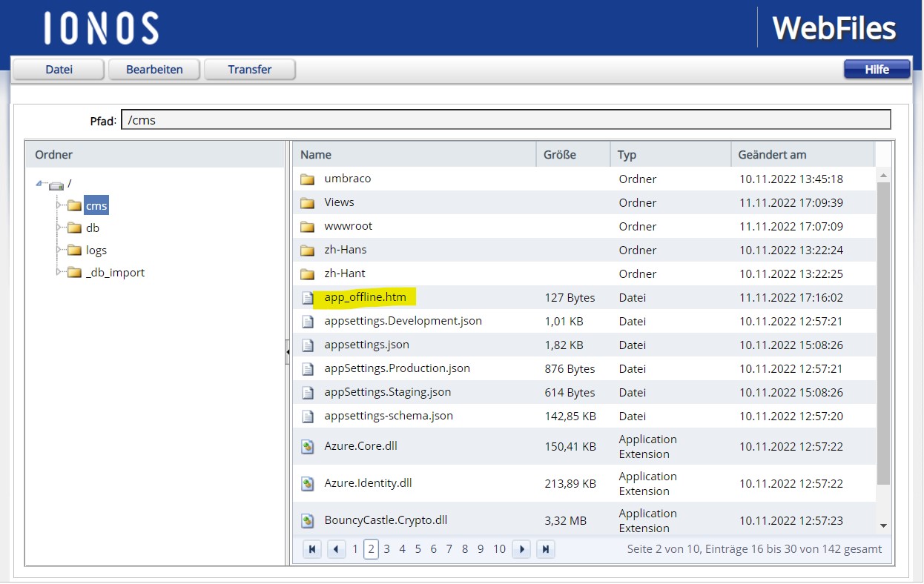Collapse the root node in folder tree
The image size is (924, 584).
(39, 184)
